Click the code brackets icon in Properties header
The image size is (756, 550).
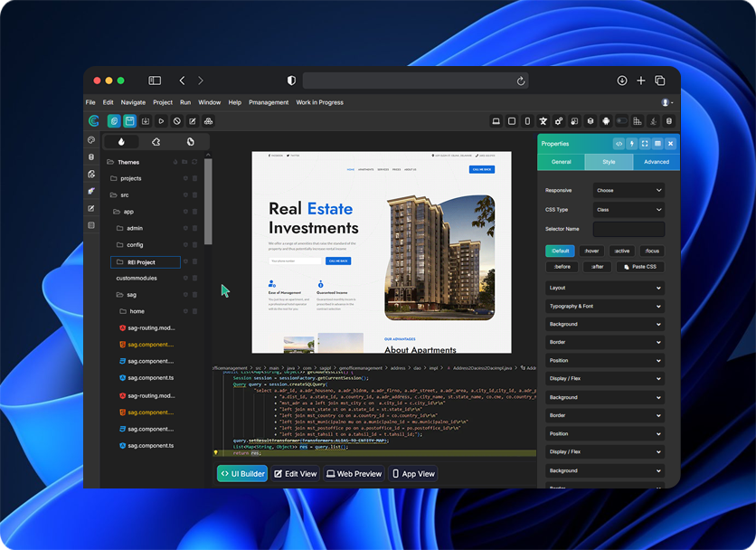pyautogui.click(x=619, y=144)
